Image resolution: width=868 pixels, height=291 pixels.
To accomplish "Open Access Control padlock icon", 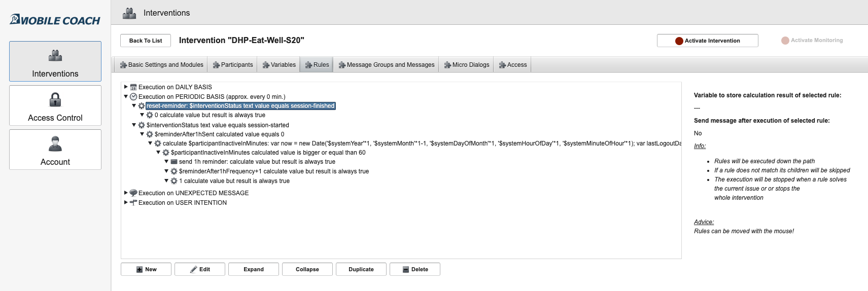I will point(55,99).
